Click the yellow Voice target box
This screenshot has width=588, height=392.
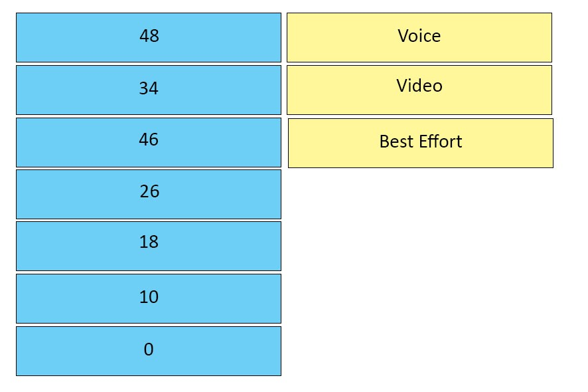point(419,38)
